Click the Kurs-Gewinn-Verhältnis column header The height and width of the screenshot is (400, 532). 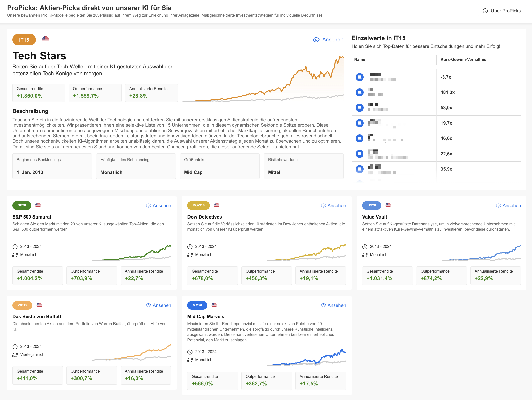[463, 60]
